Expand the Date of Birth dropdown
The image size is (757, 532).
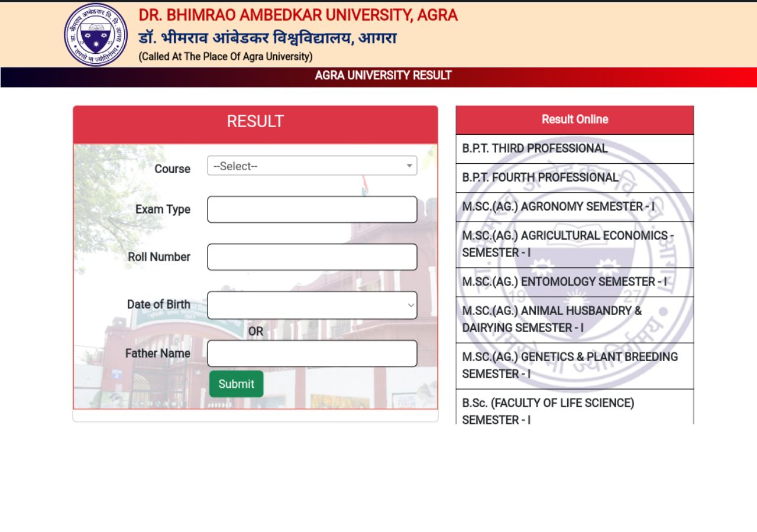312,305
